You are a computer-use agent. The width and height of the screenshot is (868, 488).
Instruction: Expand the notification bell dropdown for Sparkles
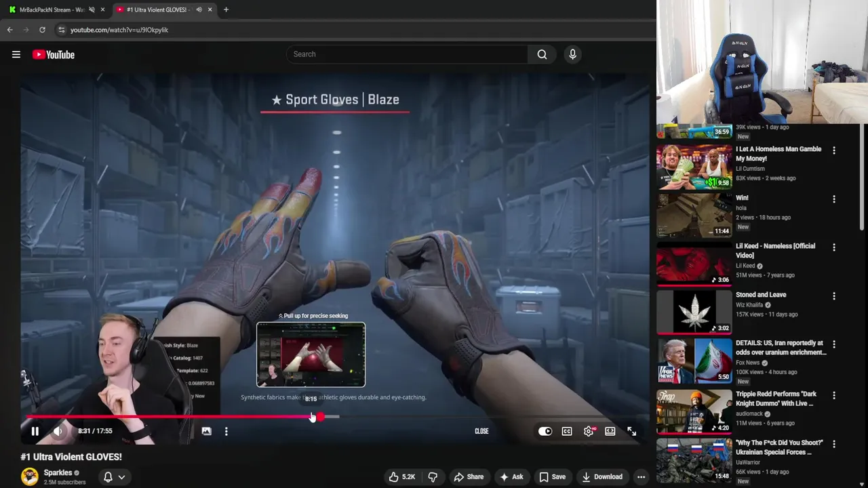(x=114, y=477)
